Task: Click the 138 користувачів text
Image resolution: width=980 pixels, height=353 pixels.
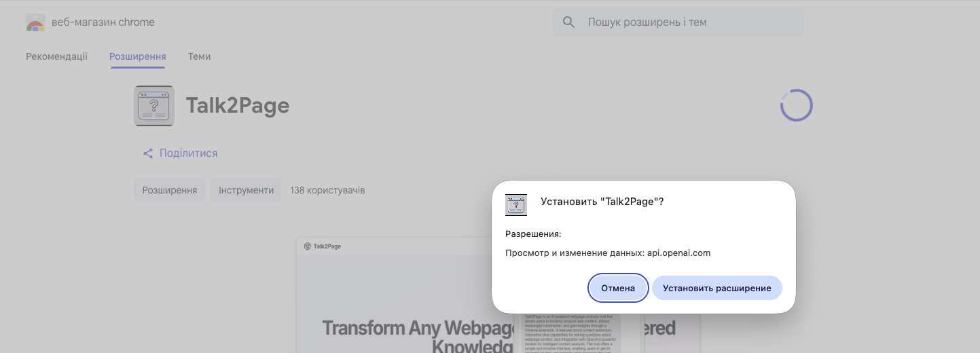Action: click(327, 191)
